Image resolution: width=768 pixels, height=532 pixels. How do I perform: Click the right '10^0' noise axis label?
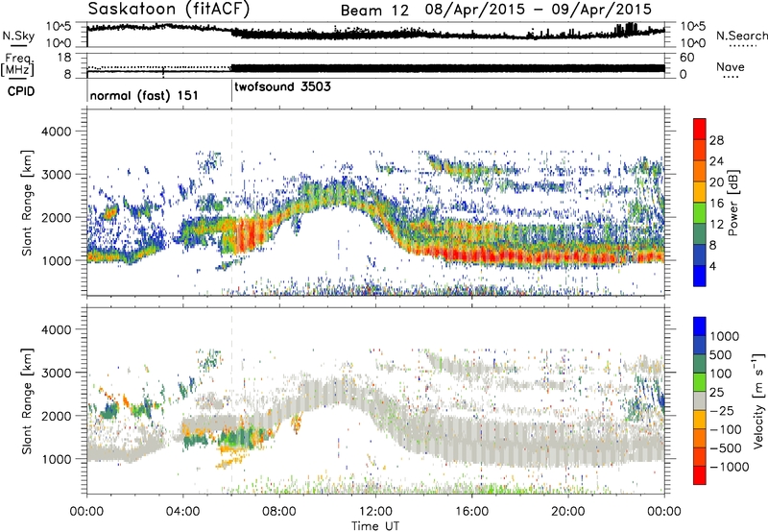(692, 43)
